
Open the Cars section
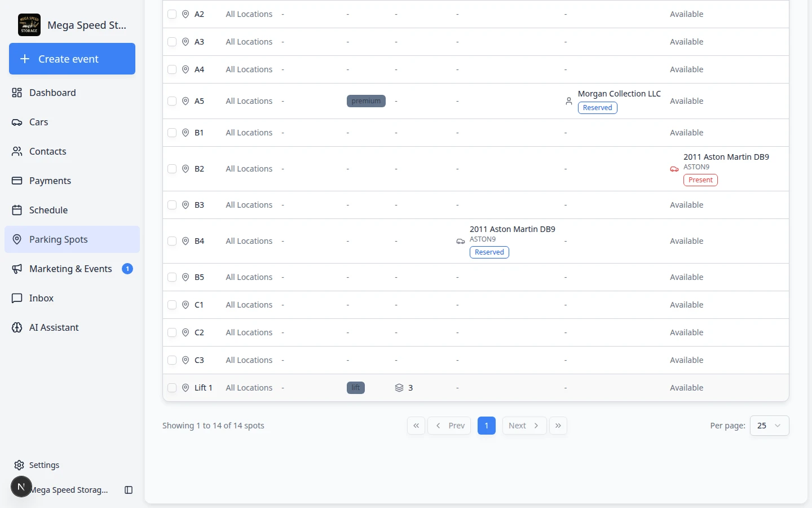click(x=72, y=122)
